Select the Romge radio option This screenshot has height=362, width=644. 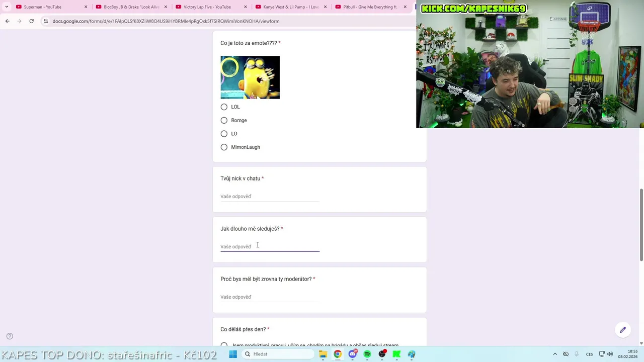(224, 120)
